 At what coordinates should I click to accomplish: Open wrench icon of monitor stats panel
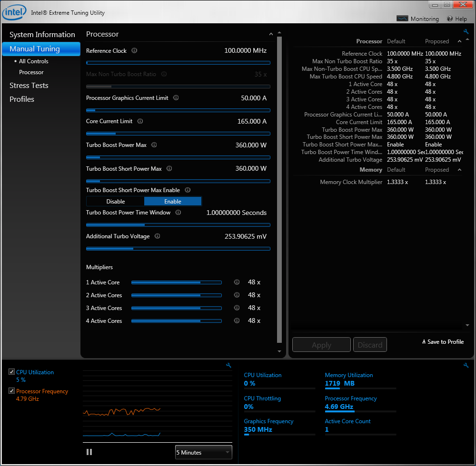(466, 365)
